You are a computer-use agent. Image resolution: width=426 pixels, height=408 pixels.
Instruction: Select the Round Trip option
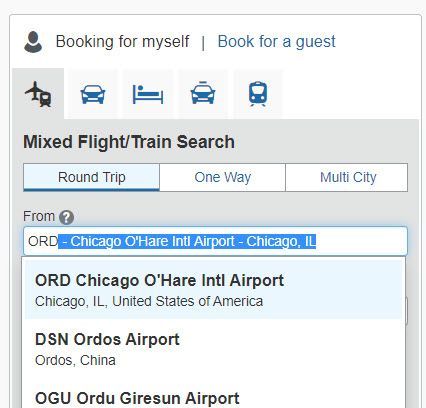click(92, 177)
